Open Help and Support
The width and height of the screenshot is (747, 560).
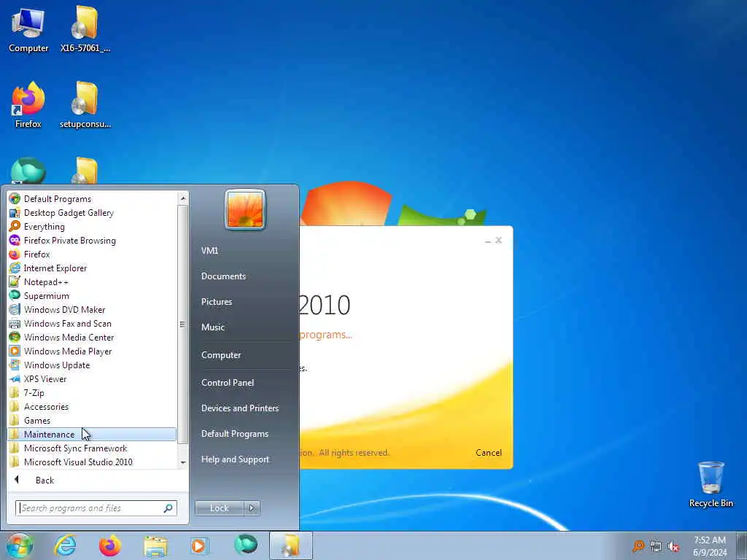pos(236,459)
